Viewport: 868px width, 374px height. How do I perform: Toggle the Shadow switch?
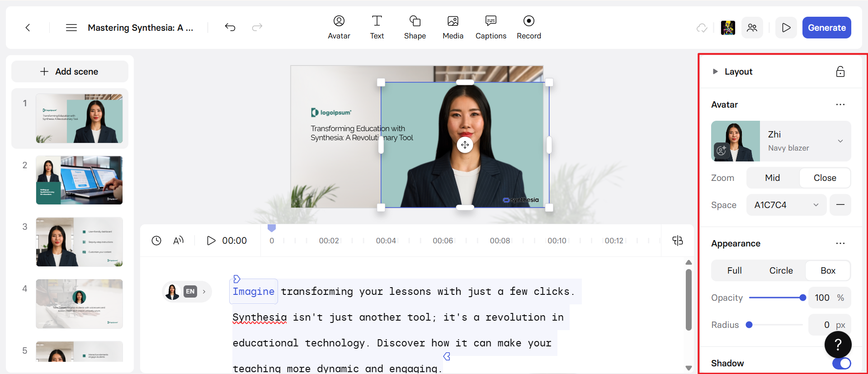pyautogui.click(x=841, y=363)
